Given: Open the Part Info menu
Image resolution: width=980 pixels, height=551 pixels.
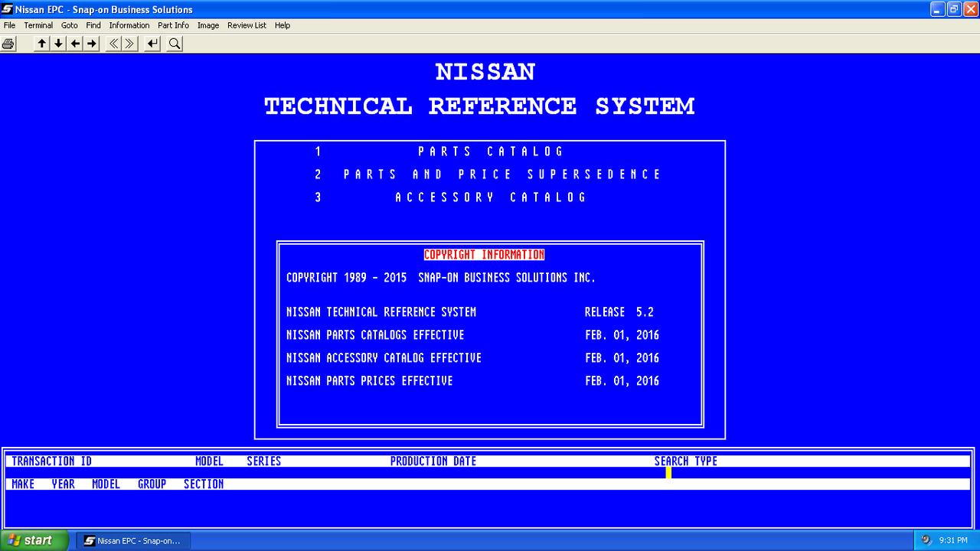Looking at the screenshot, I should 173,25.
